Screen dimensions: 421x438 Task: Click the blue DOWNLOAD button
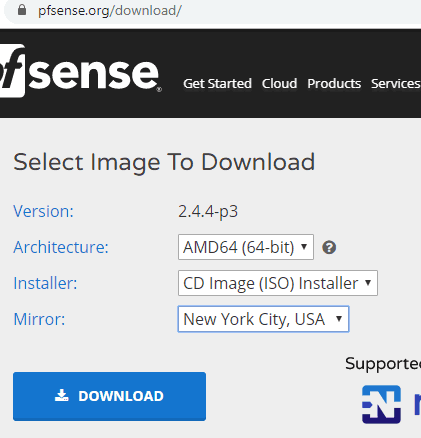click(109, 396)
